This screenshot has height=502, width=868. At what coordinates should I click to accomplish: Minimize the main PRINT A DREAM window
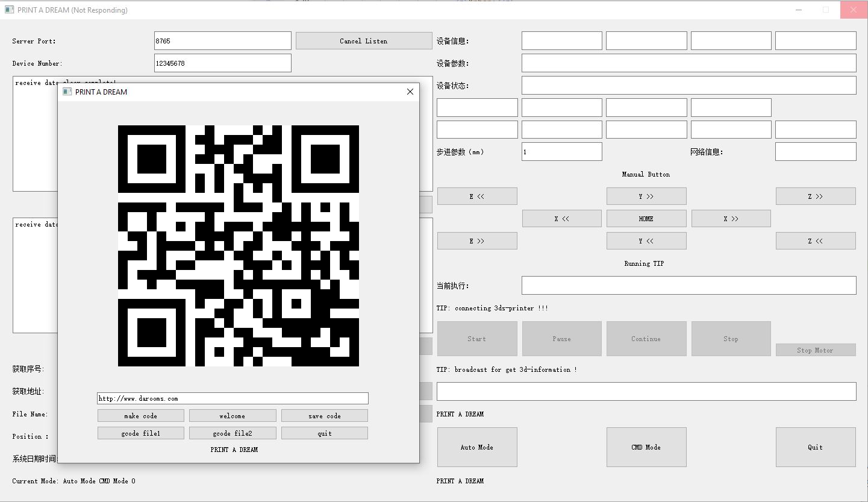[x=799, y=10]
